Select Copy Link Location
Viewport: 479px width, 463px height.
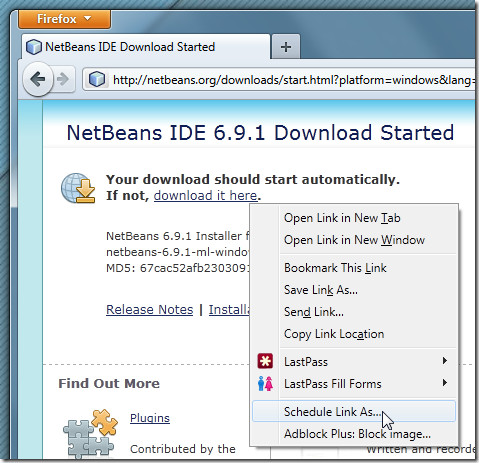[x=353, y=334]
